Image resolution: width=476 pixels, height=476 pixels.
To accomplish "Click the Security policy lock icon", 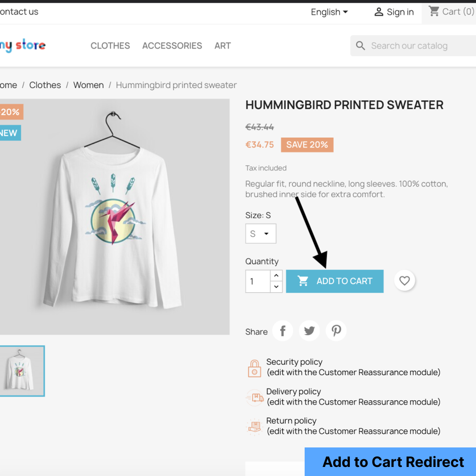I will click(254, 367).
